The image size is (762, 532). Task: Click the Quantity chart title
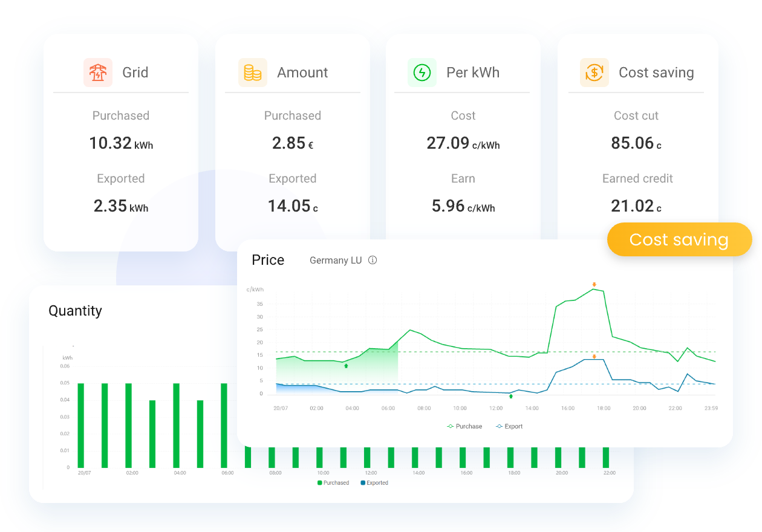click(x=75, y=311)
